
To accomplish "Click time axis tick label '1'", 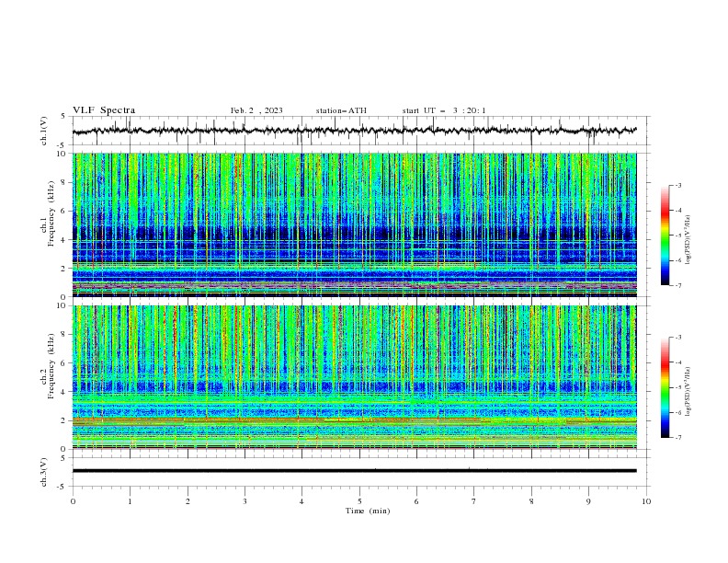I will coord(130,501).
